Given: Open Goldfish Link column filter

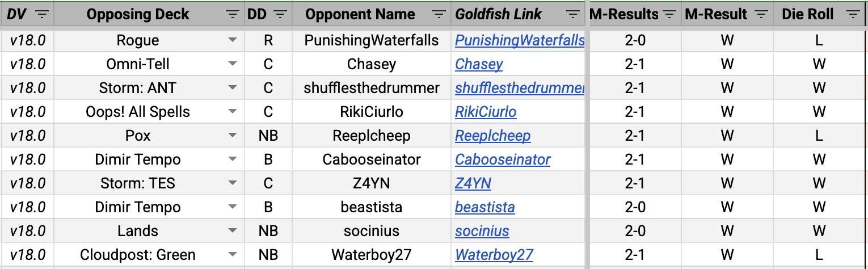Looking at the screenshot, I should coord(573,14).
